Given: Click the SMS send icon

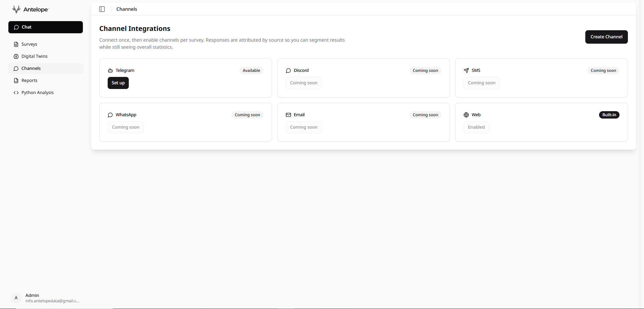Looking at the screenshot, I should (x=466, y=71).
